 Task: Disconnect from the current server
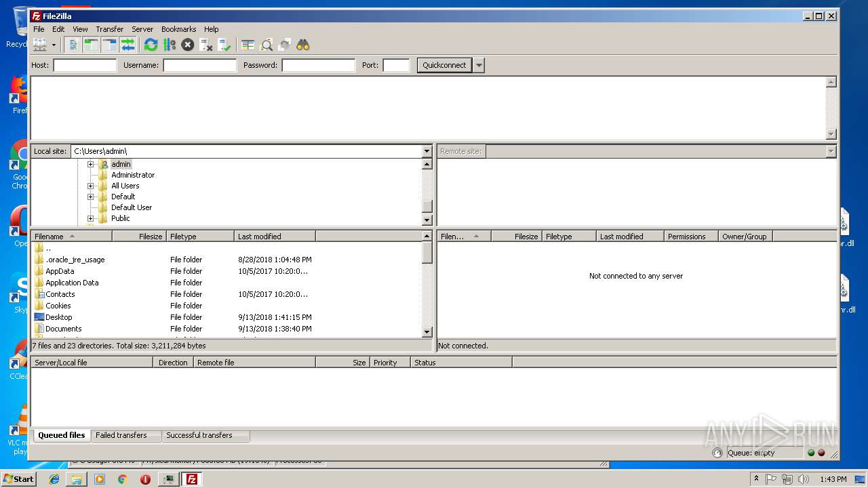[206, 45]
